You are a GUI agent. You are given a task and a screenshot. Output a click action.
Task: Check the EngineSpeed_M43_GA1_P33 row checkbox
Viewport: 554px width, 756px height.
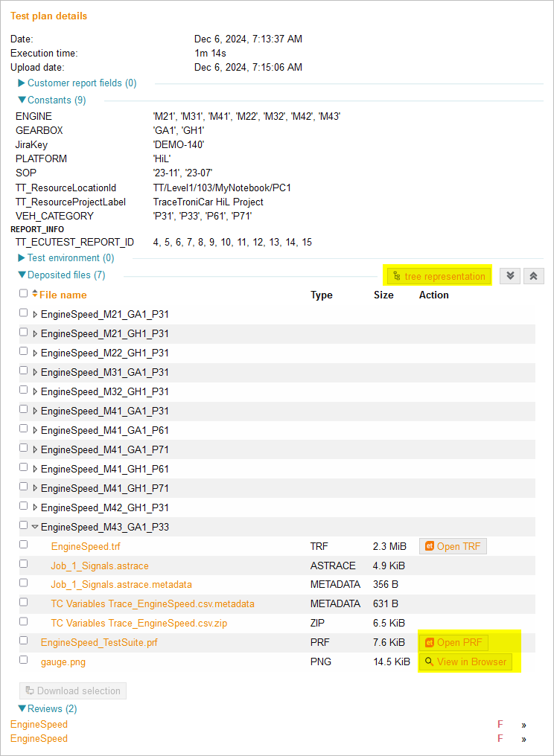click(x=24, y=525)
